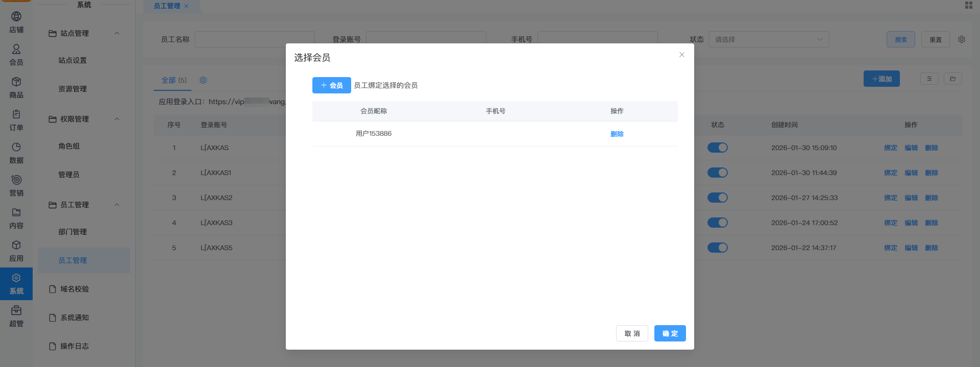Toggle status switch for L[AXKAS3 row
Viewport: 980px width, 367px height.
click(x=717, y=223)
